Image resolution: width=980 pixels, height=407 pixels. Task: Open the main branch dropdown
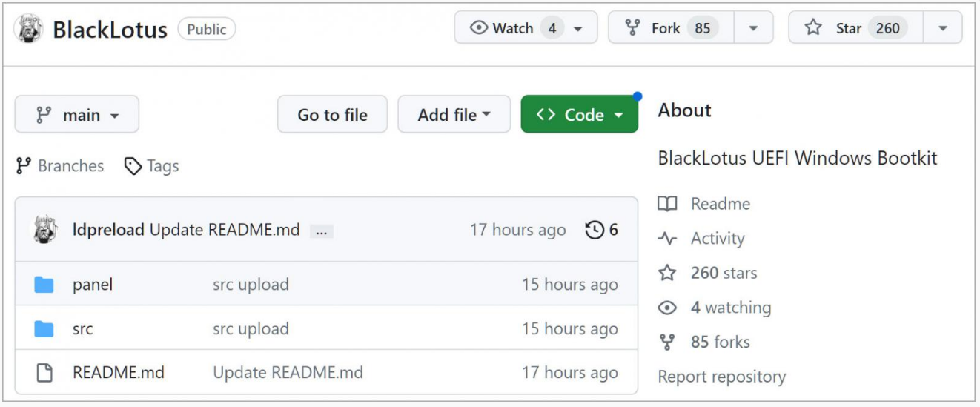point(77,115)
